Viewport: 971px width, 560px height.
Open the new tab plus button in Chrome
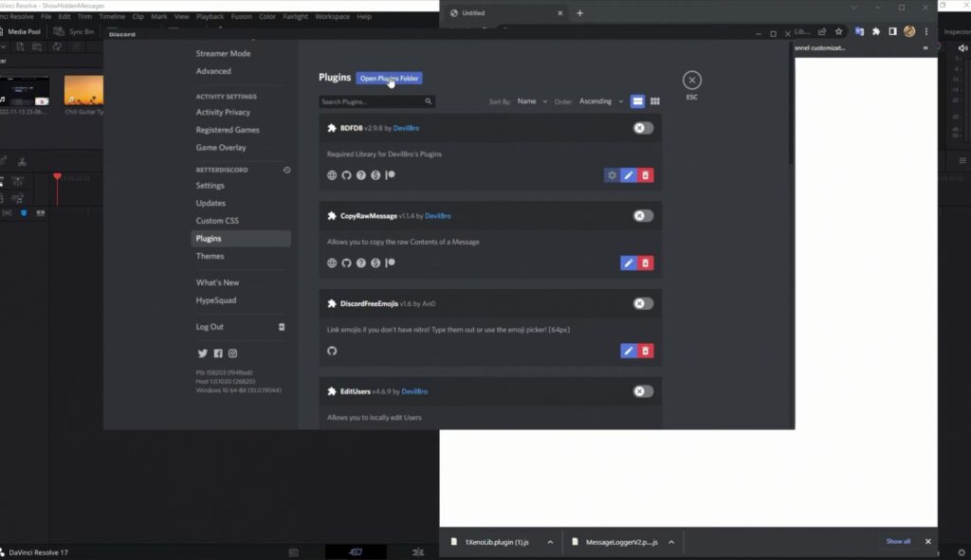pos(579,13)
